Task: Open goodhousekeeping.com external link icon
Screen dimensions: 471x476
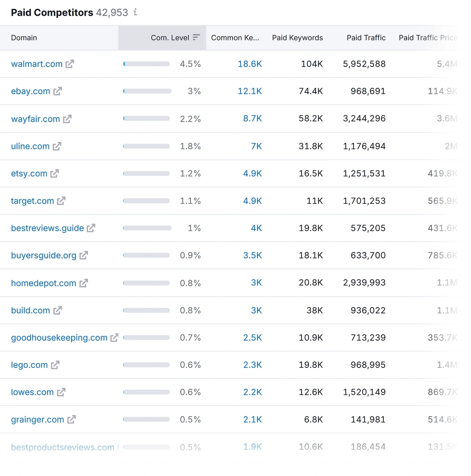Action: coord(114,338)
